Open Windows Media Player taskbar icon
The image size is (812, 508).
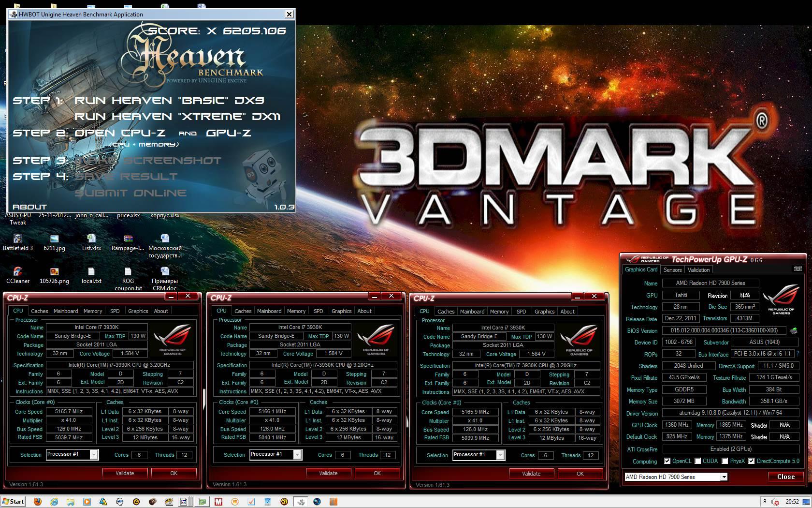pos(87,502)
